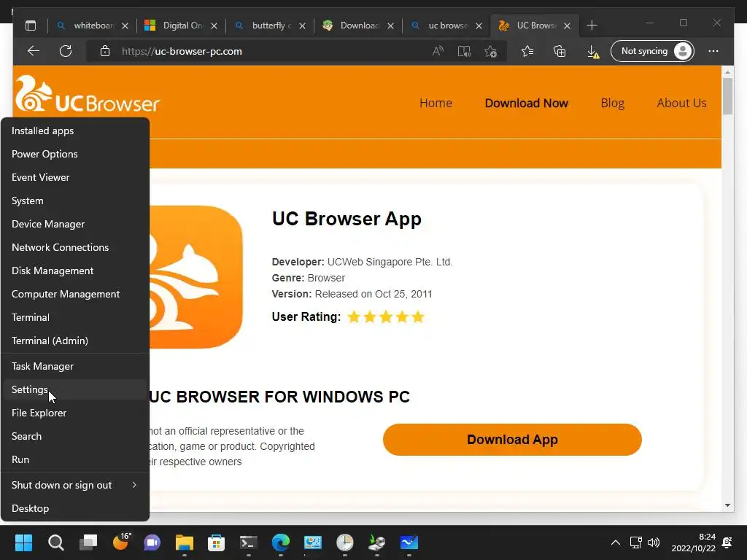Open taskbar Search magnifier
Image resolution: width=747 pixels, height=560 pixels.
[x=55, y=542]
